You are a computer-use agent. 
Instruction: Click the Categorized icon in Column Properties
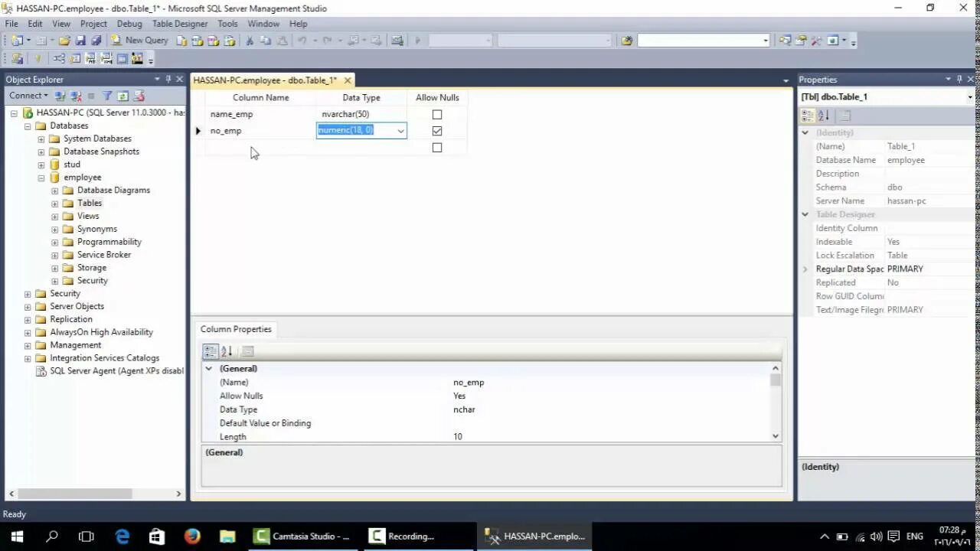coord(211,351)
